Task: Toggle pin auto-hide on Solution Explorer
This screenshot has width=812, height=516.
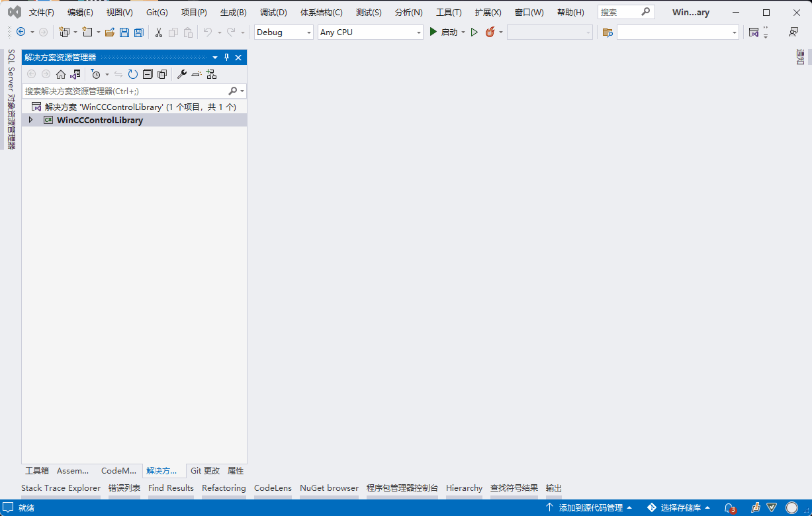Action: click(x=226, y=58)
